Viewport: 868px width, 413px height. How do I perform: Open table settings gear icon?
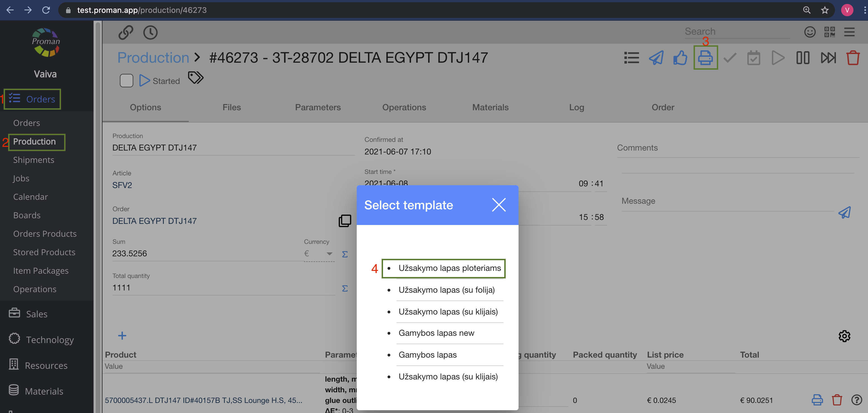(x=844, y=335)
